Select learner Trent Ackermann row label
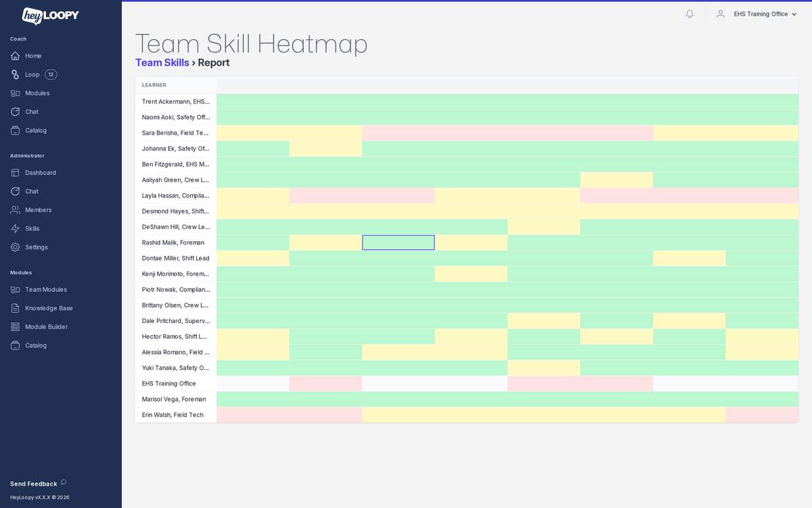 (176, 102)
